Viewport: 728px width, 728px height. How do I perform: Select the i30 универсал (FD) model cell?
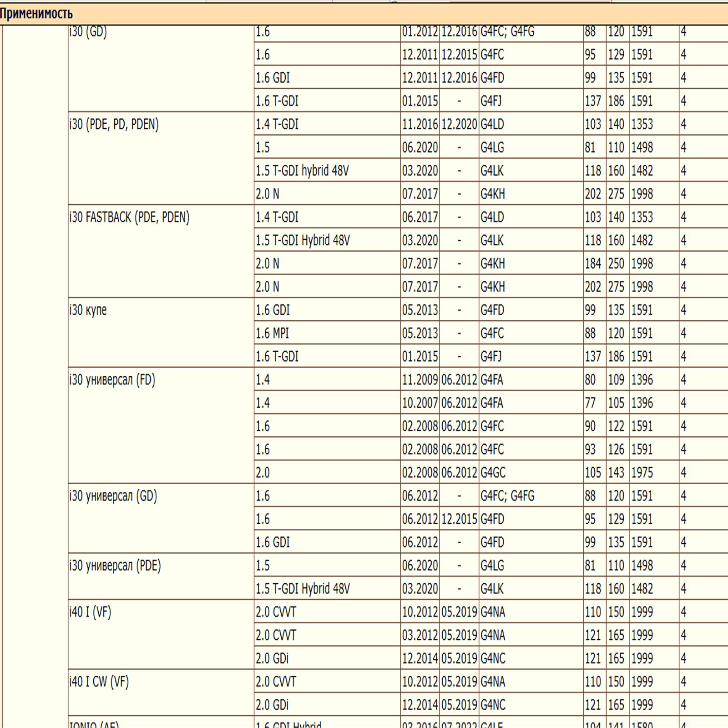pyautogui.click(x=112, y=380)
